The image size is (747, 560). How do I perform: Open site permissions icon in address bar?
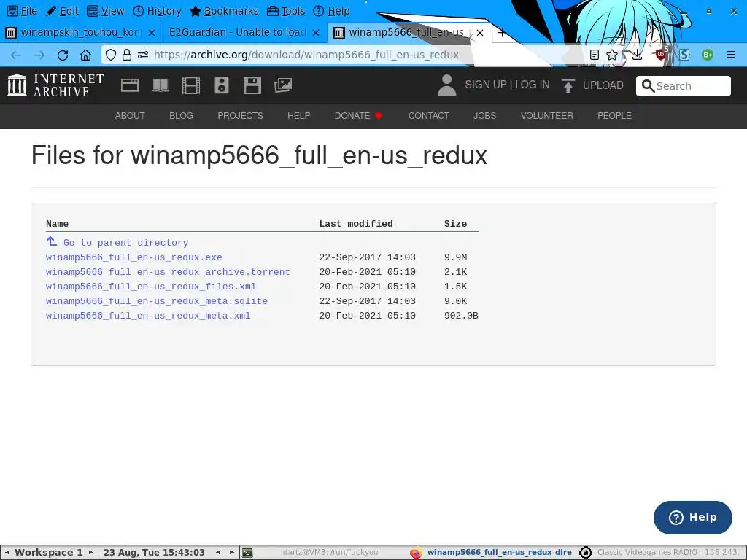pyautogui.click(x=143, y=55)
